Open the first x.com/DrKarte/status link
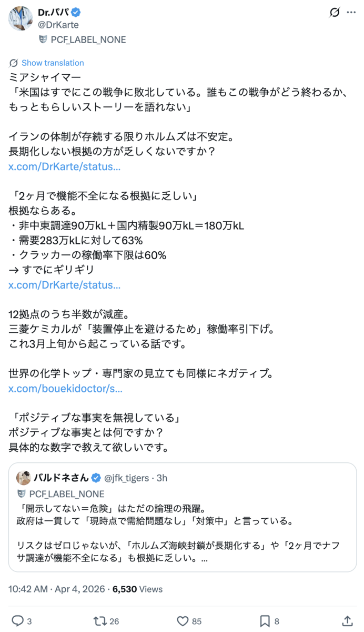 [x=65, y=167]
